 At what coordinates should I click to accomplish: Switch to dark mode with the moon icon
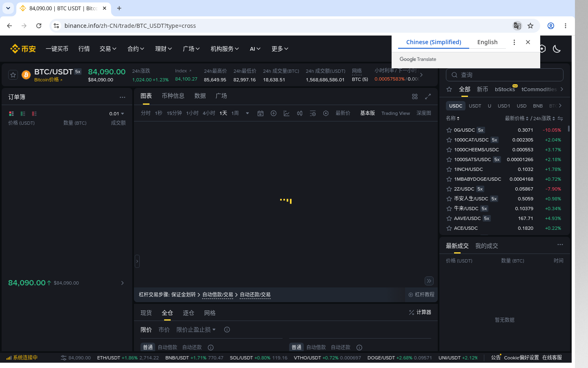[x=557, y=49]
